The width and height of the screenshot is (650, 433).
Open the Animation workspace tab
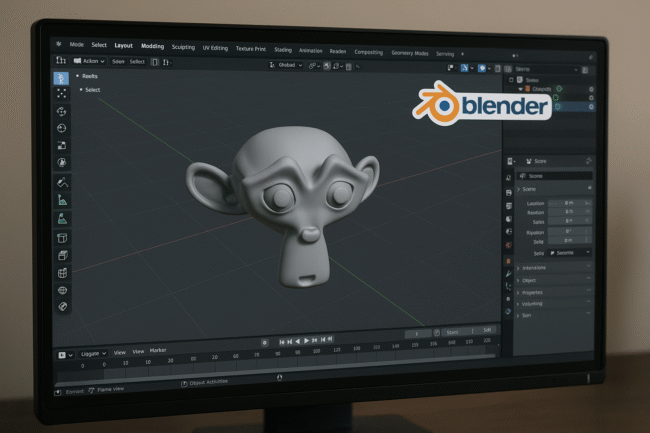pos(310,51)
